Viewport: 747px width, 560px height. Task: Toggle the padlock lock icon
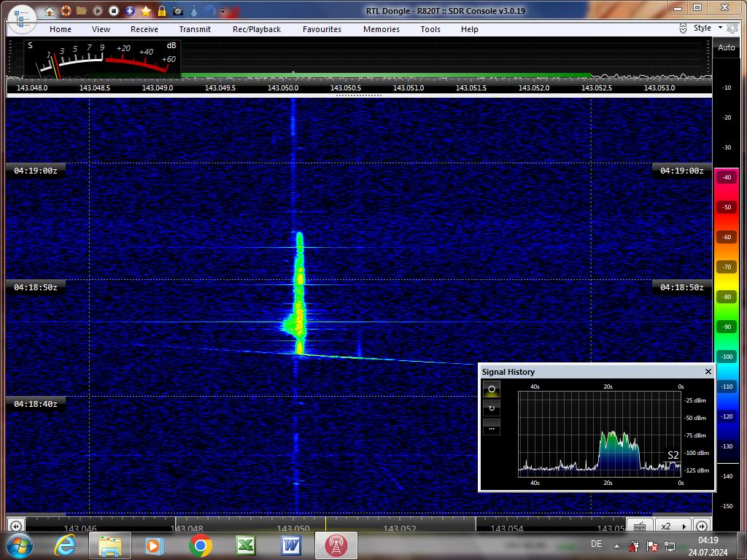point(162,11)
